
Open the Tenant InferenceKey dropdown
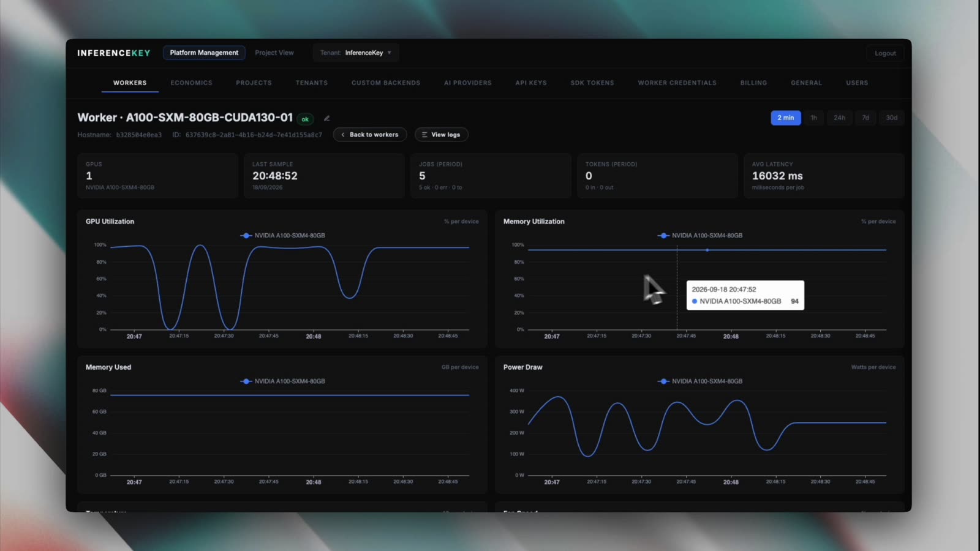pyautogui.click(x=356, y=53)
